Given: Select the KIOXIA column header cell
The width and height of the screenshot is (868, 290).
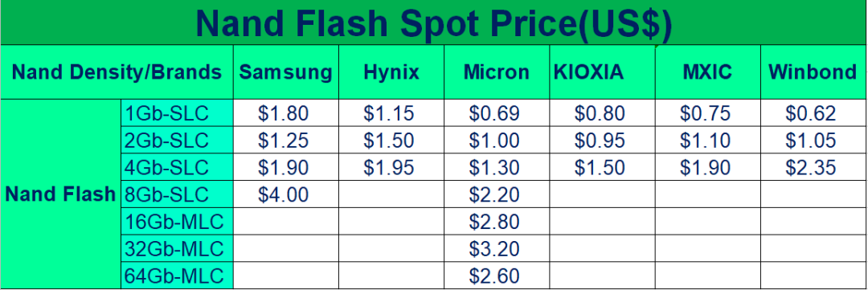Looking at the screenshot, I should tap(602, 72).
